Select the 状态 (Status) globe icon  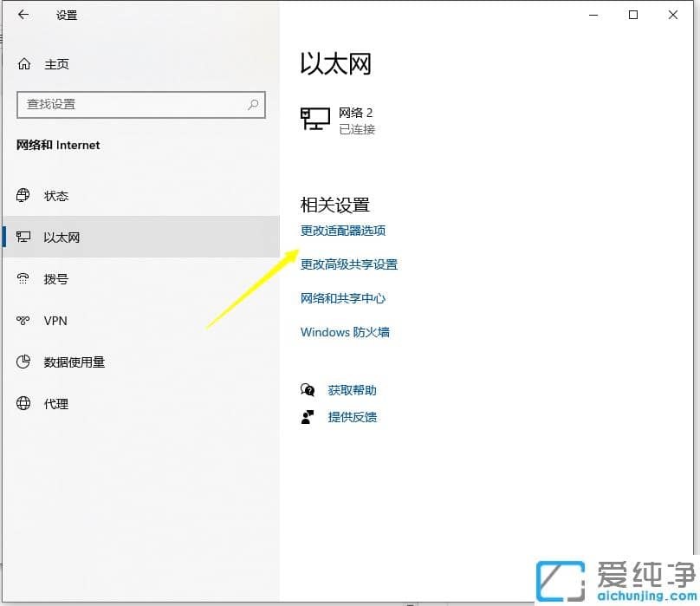tap(23, 195)
